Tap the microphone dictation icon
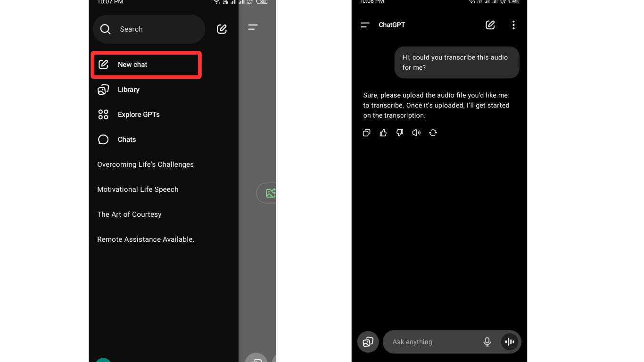Viewport: 644px width, 362px height. click(487, 342)
